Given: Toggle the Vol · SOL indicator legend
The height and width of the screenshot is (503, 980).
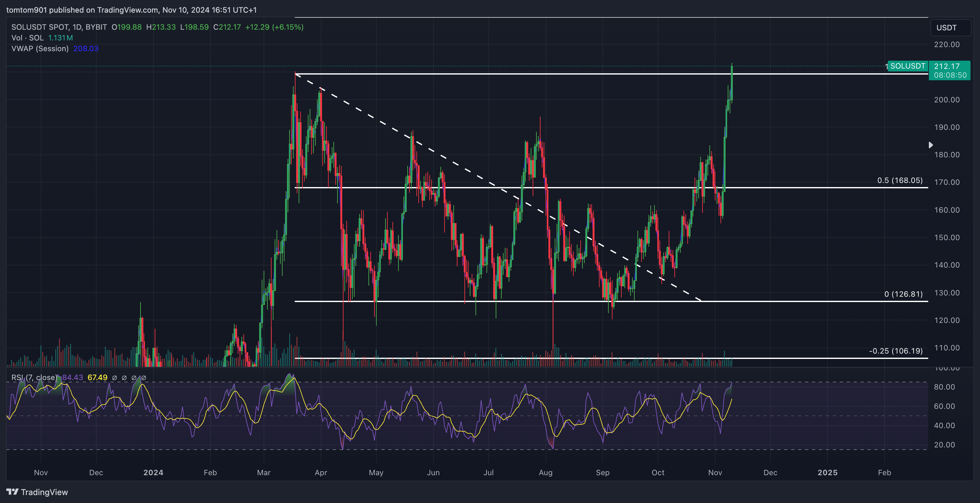Looking at the screenshot, I should coord(27,38).
